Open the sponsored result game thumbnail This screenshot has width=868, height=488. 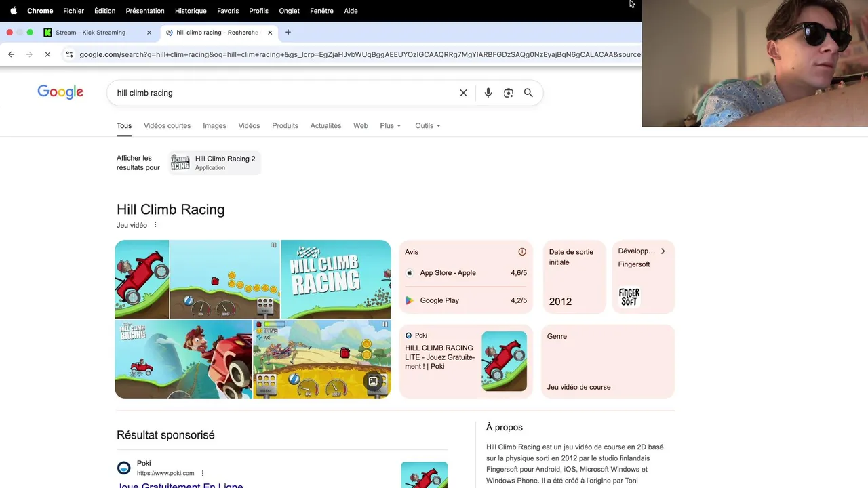(424, 475)
